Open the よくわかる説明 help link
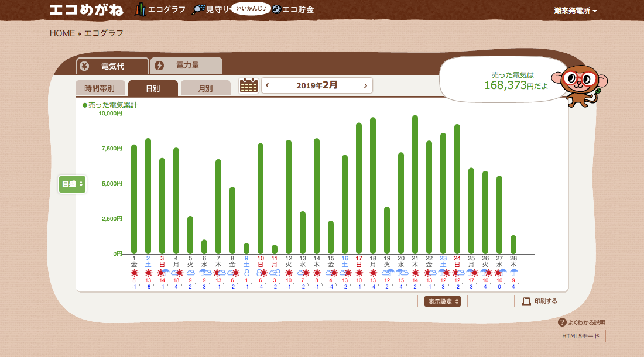Image resolution: width=644 pixels, height=357 pixels. click(x=582, y=322)
